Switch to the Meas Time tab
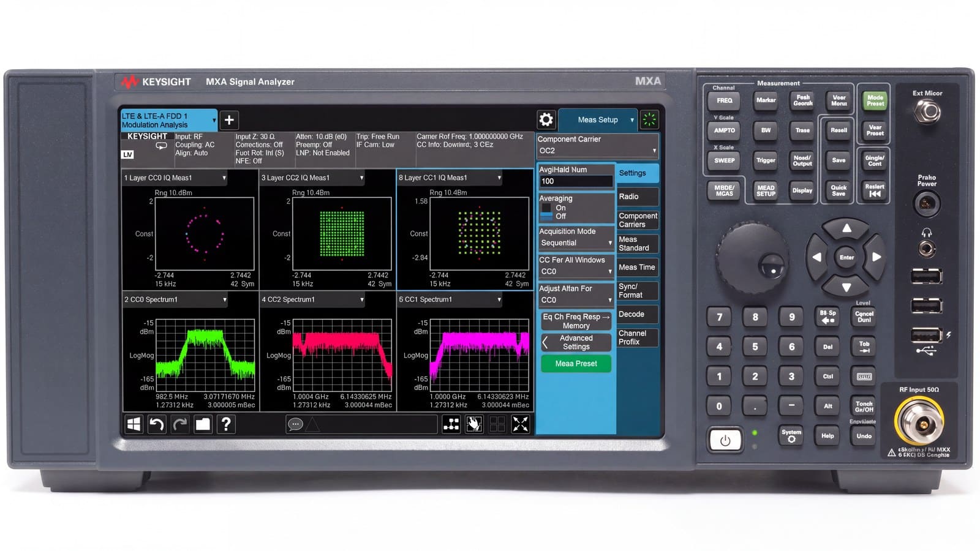This screenshot has width=980, height=551. tap(638, 267)
